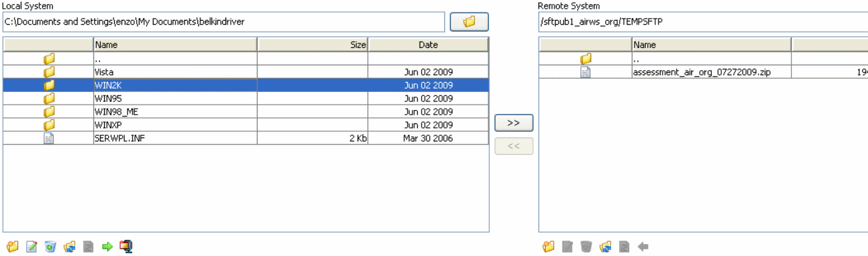Viewport: 868px width, 256px height.
Task: Click the local path input field
Action: point(224,22)
